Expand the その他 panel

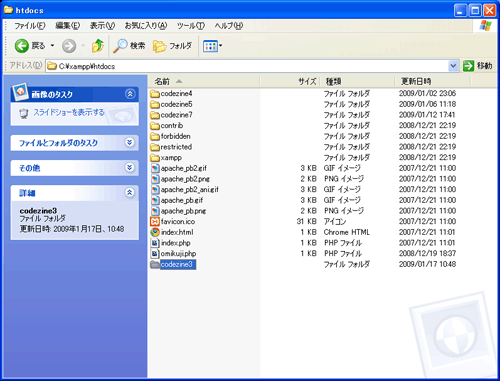(x=130, y=167)
